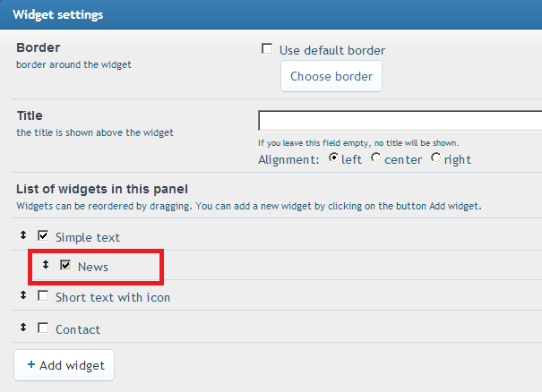Click the drag handle beside Simple text
This screenshot has height=392, width=542.
point(23,235)
